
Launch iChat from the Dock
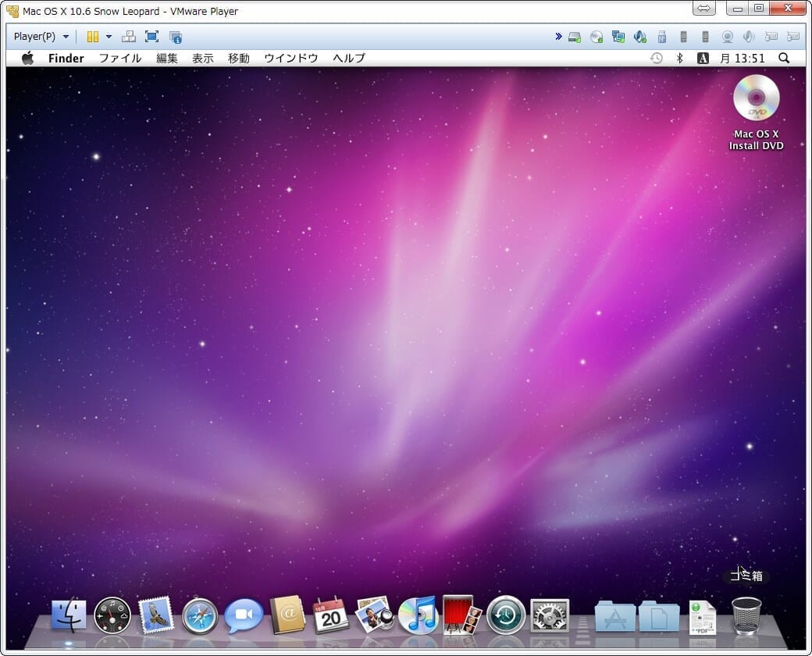pos(244,616)
